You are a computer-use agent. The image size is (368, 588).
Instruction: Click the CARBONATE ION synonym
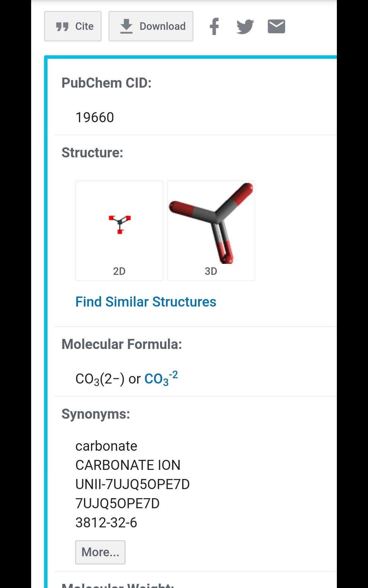point(128,465)
